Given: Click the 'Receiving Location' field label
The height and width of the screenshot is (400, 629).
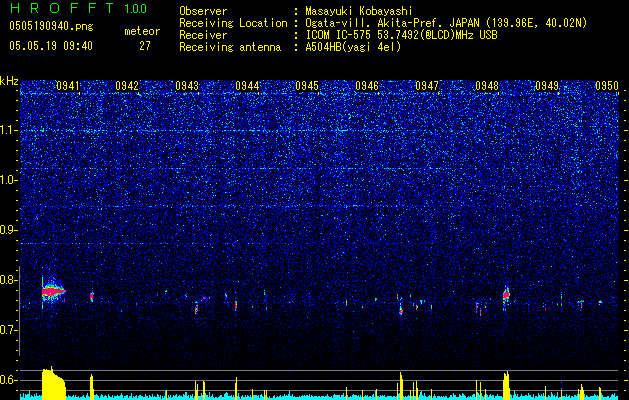Looking at the screenshot, I should (233, 23).
